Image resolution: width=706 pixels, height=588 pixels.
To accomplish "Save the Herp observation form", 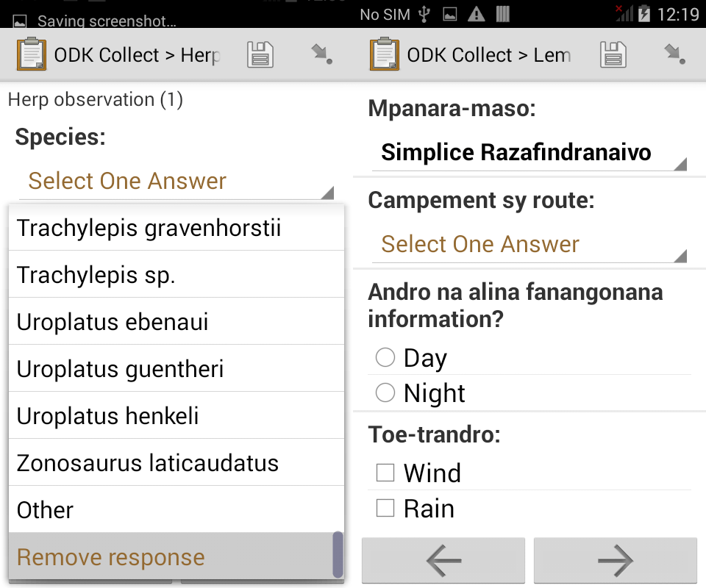I will tap(260, 54).
